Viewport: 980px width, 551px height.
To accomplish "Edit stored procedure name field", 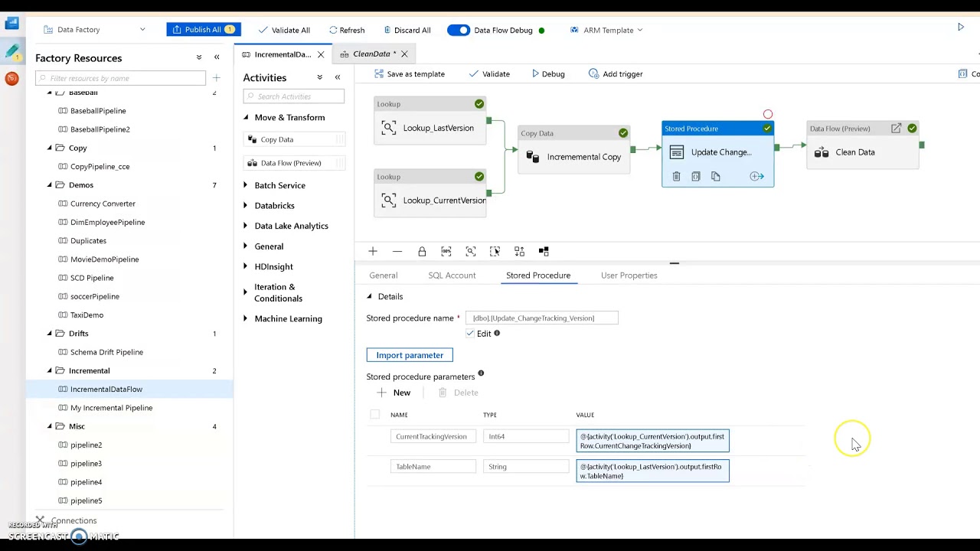I will (542, 318).
